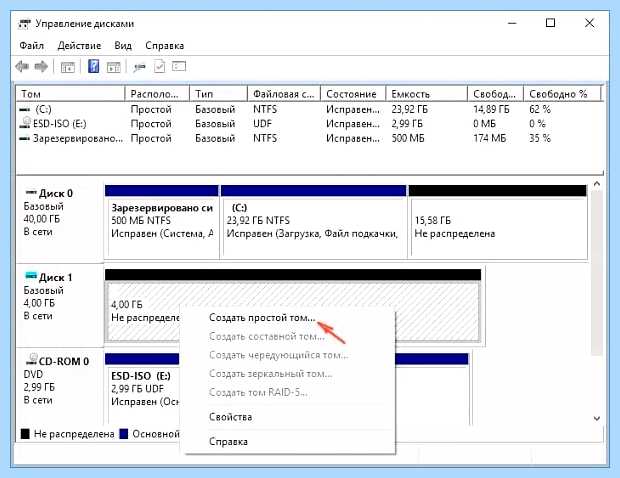
Task: Open Help via blue question-mark icon
Action: click(93, 66)
